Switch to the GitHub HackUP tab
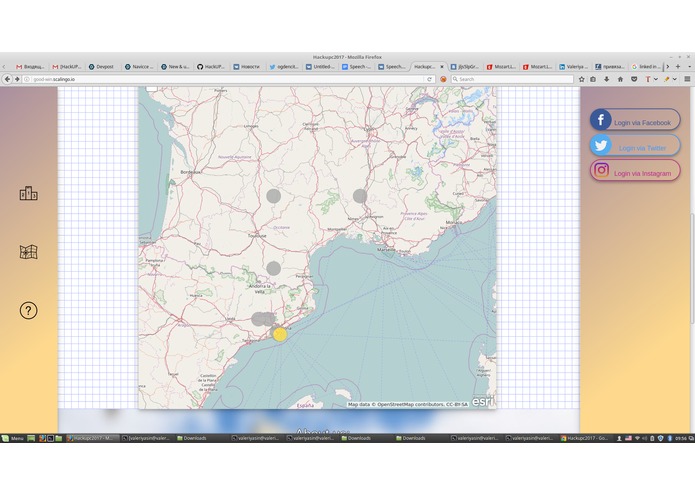Viewport: 695px width, 494px height. tap(211, 66)
